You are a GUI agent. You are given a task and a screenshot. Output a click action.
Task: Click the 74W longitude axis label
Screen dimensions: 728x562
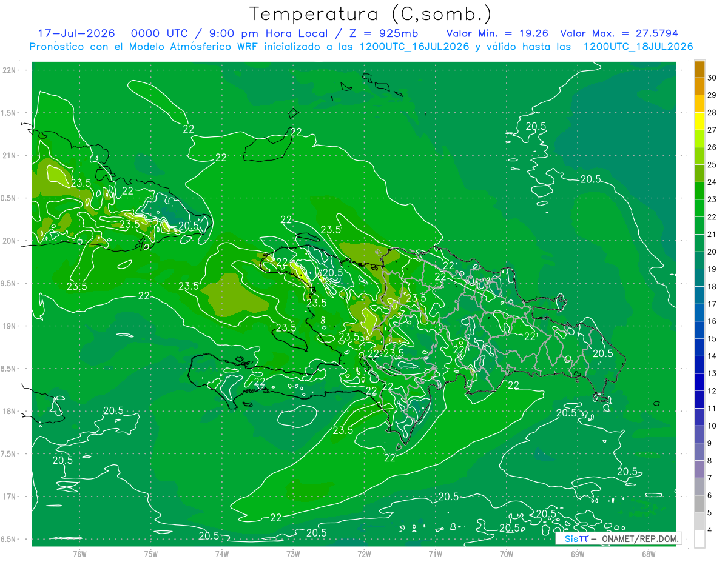[222, 554]
